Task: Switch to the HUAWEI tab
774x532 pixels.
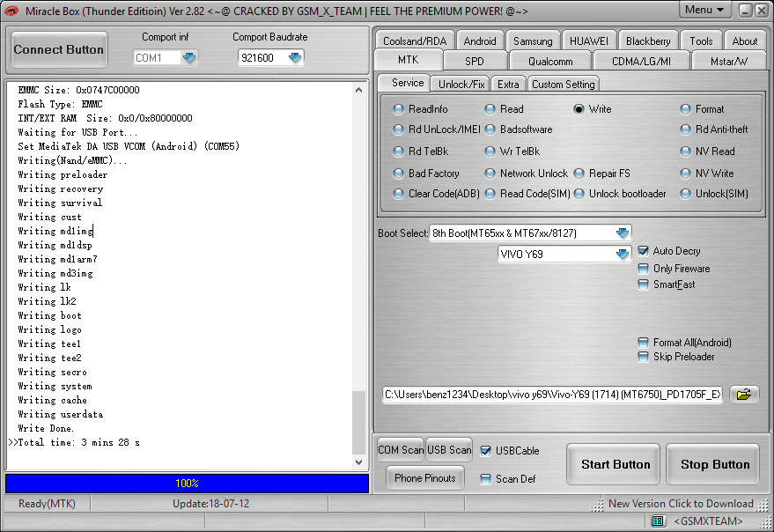Action: click(589, 41)
